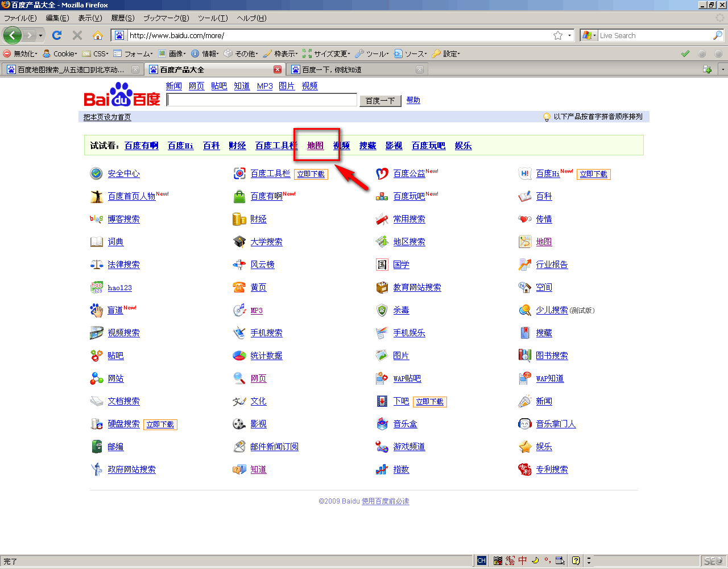Expand the Cookie dropdown menu
728x569 pixels.
click(x=60, y=53)
